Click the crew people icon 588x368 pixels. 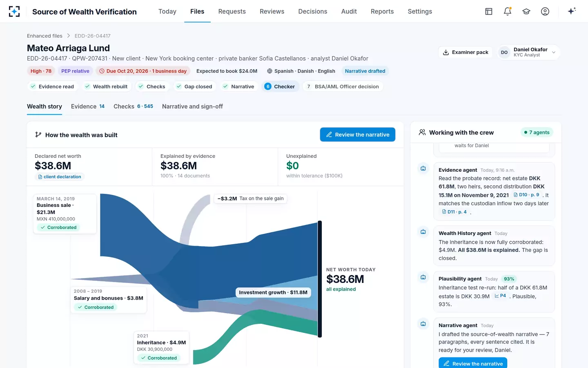point(422,132)
